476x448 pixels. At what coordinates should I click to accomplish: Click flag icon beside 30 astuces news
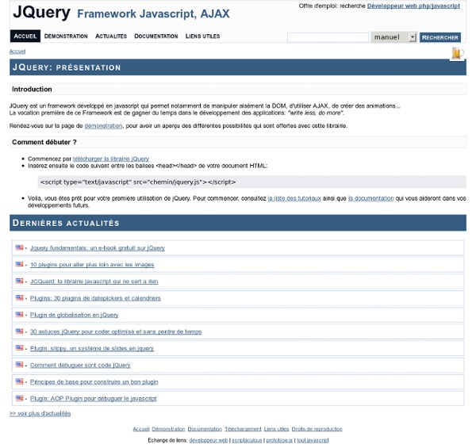click(19, 331)
